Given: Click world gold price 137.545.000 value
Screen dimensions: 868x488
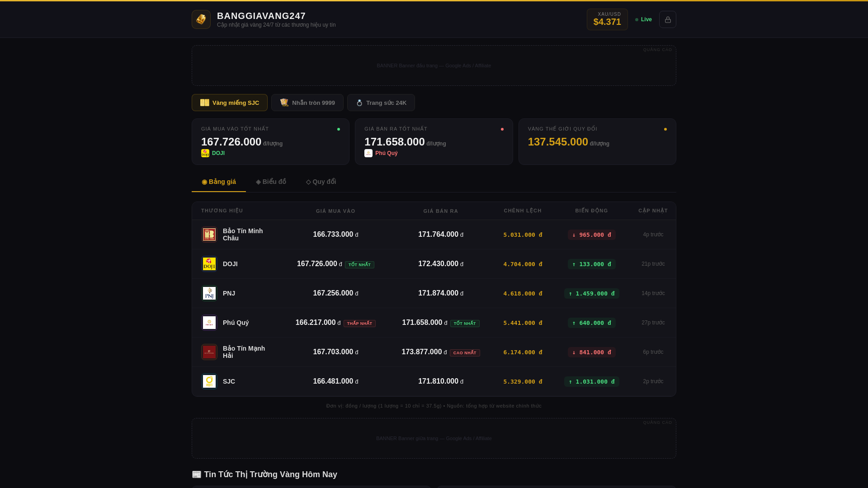Looking at the screenshot, I should pos(558,142).
